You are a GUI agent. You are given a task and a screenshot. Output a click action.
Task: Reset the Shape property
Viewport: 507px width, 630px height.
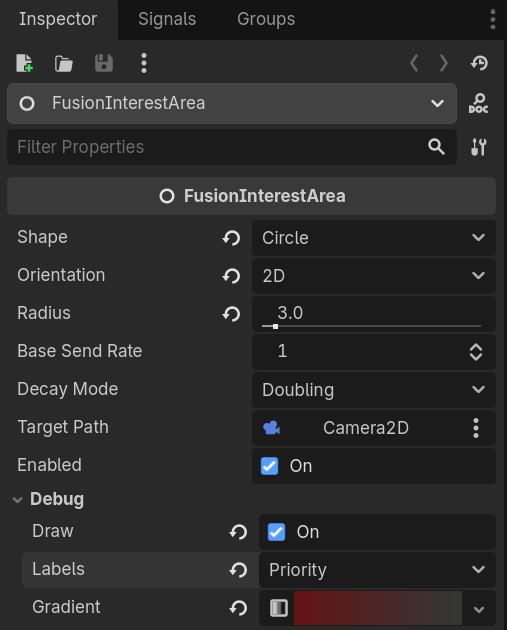[x=231, y=238]
